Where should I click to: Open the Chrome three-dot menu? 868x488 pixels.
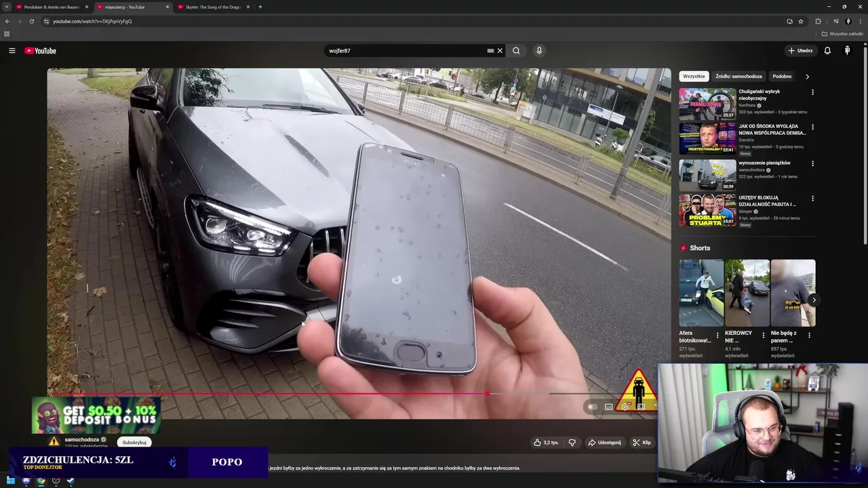(861, 21)
